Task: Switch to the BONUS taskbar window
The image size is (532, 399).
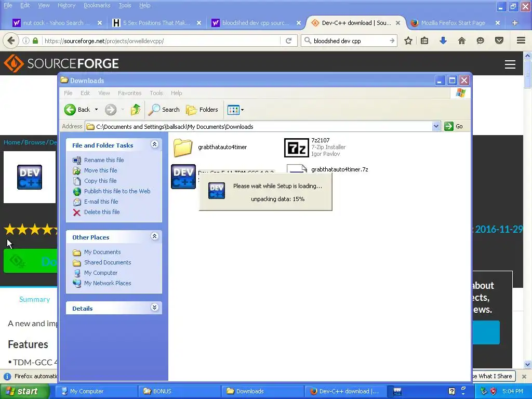Action: coord(180,391)
